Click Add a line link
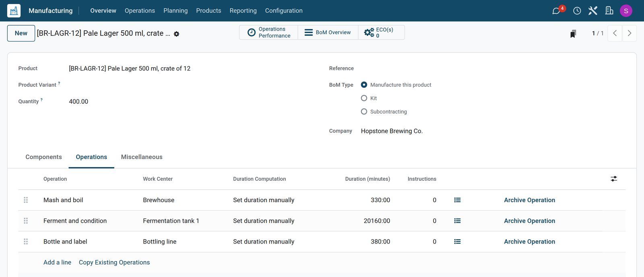The height and width of the screenshot is (277, 644). click(57, 263)
